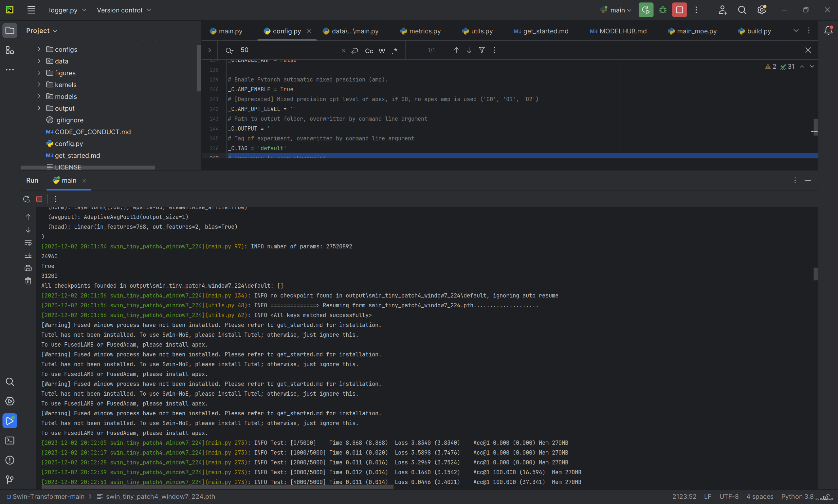
Task: Stop the running process red button
Action: pos(679,10)
